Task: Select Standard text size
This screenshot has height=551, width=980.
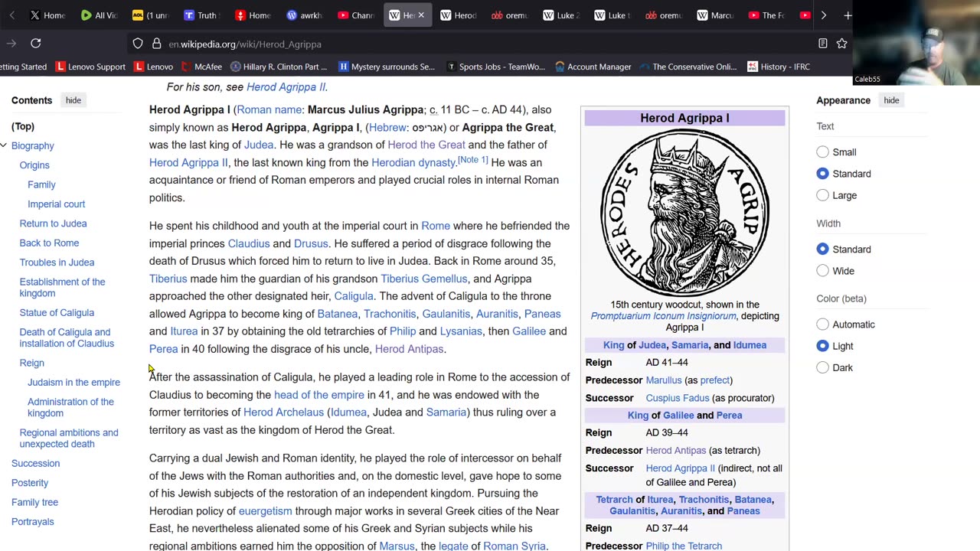Action: pyautogui.click(x=822, y=174)
